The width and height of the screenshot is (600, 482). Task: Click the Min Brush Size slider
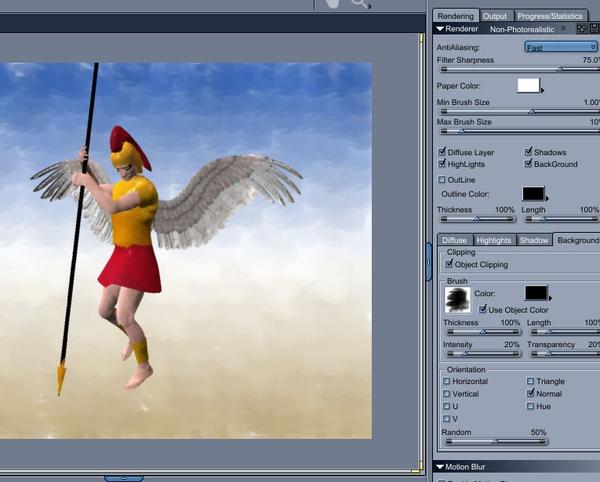(520, 112)
